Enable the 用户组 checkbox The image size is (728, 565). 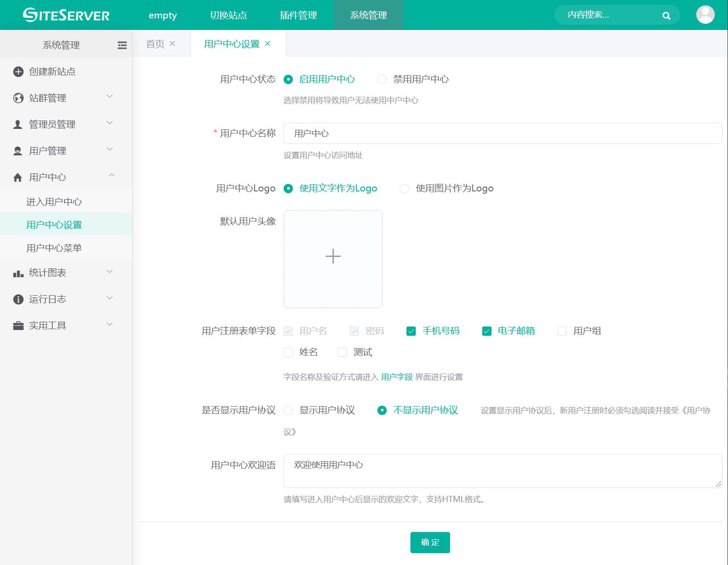pos(562,331)
